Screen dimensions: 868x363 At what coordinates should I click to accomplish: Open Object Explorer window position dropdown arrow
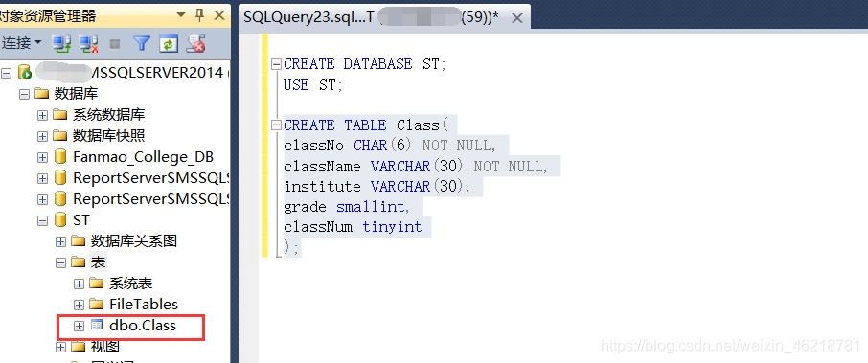(180, 15)
